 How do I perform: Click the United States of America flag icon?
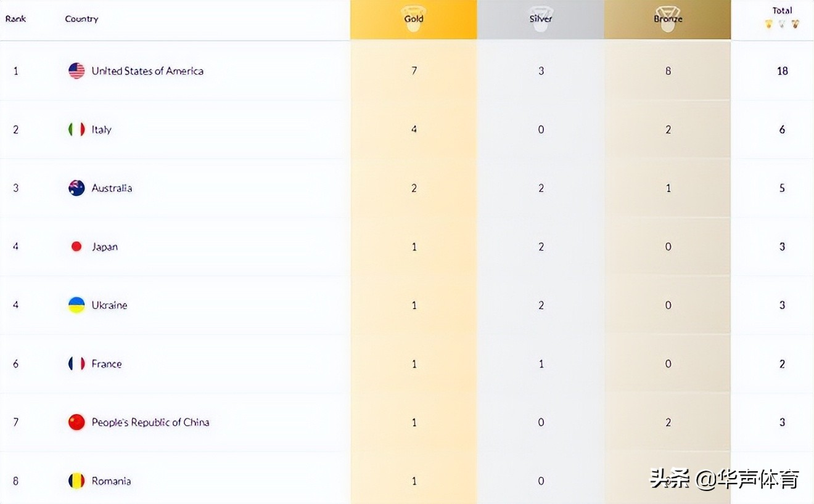click(76, 71)
